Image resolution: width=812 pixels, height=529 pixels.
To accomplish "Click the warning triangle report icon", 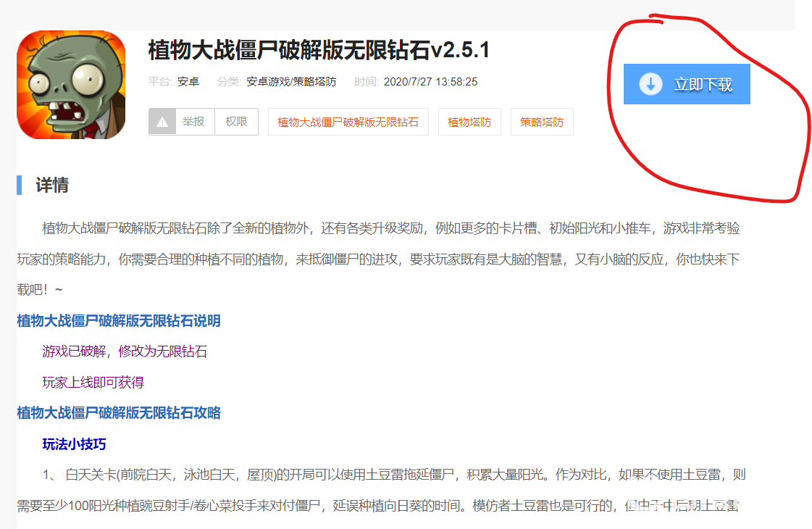I will [162, 122].
